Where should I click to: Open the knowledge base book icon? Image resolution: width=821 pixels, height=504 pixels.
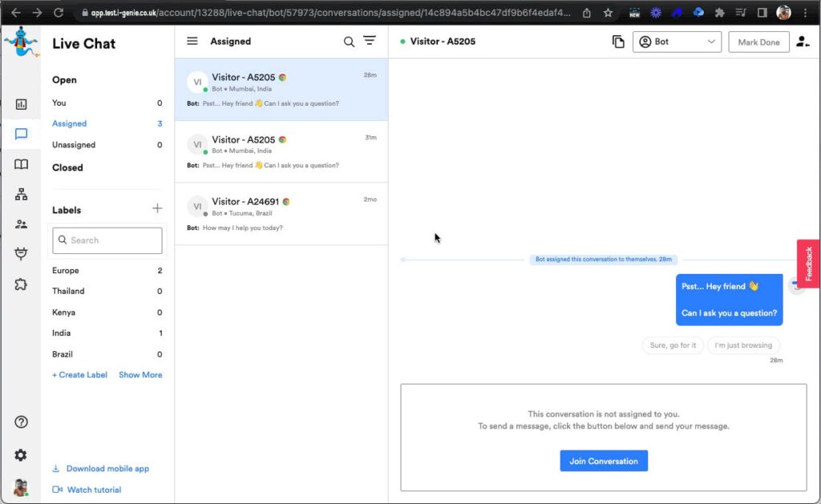click(21, 164)
